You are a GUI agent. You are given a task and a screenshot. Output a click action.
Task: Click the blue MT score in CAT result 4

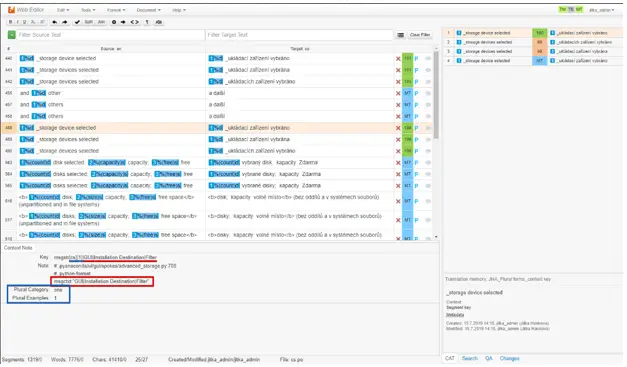point(539,61)
